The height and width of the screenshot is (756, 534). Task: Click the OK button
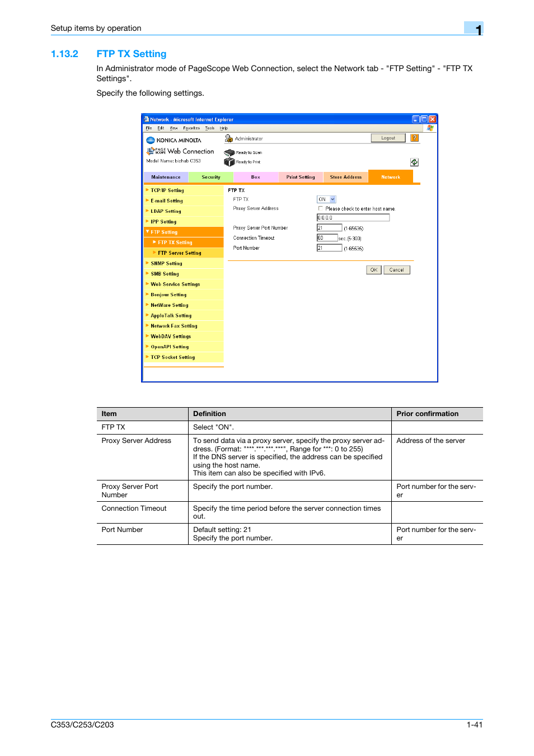click(374, 270)
